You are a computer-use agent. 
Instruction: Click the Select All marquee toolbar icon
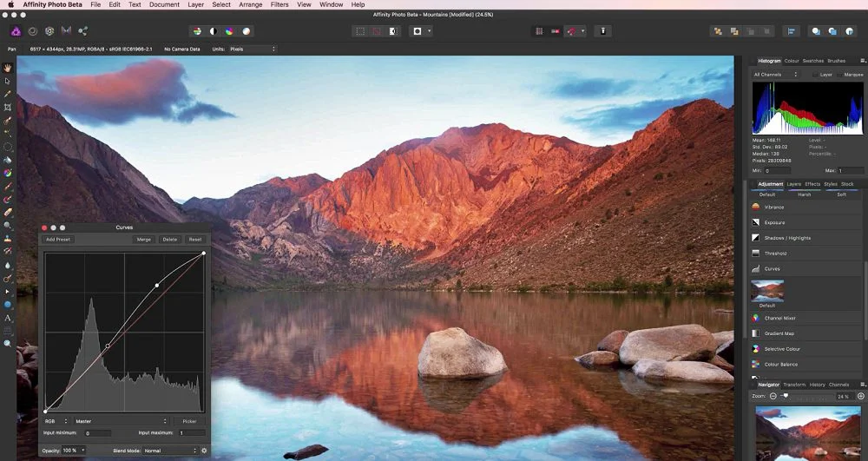[x=360, y=31]
